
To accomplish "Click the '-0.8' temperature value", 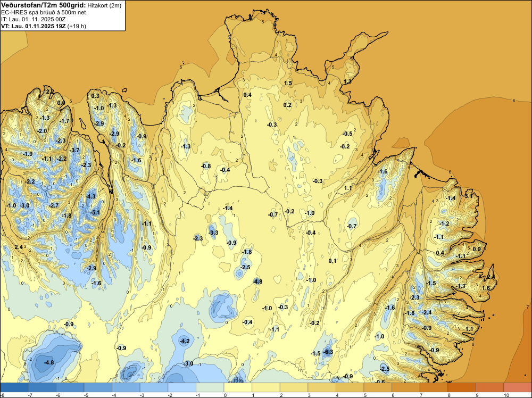I will (206, 166).
